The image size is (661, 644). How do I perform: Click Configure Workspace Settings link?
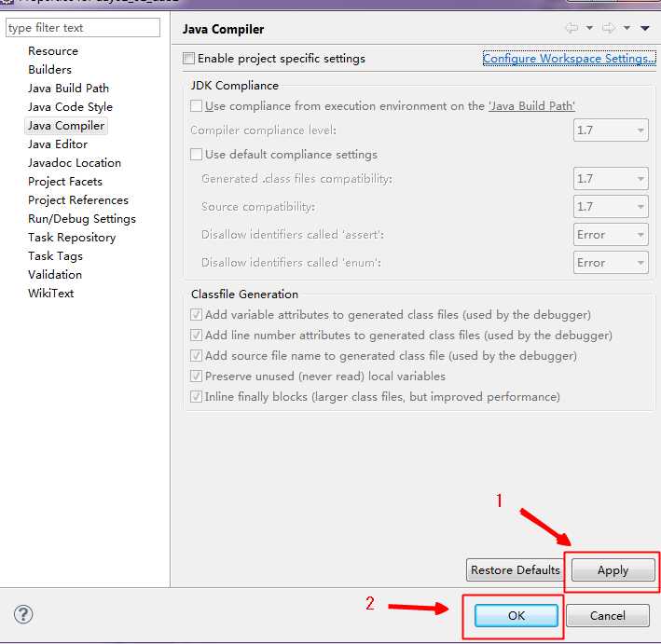coord(569,58)
